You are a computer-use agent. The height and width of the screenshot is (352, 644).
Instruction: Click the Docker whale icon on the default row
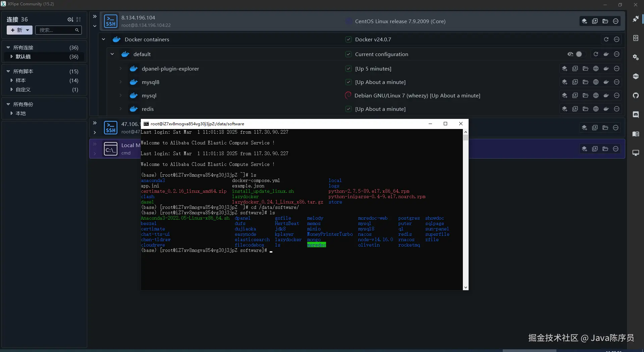pyautogui.click(x=606, y=54)
